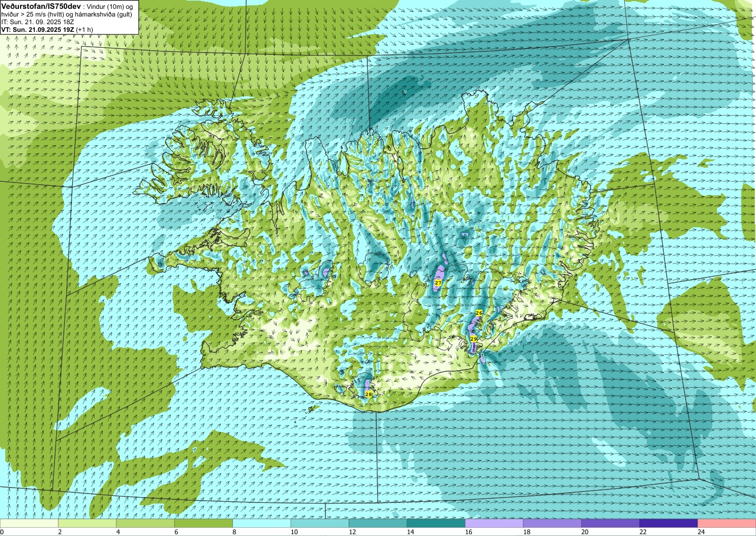
Task: Click the 16–18 m/s lavender legend swatch
Action: click(x=494, y=523)
